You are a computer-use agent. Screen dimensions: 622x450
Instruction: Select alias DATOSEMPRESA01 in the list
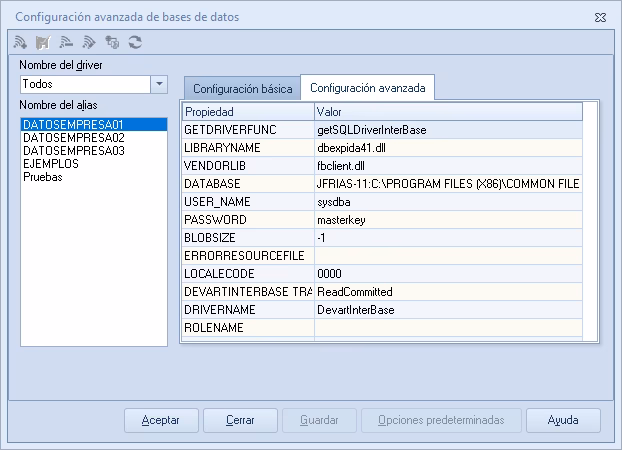coord(94,125)
